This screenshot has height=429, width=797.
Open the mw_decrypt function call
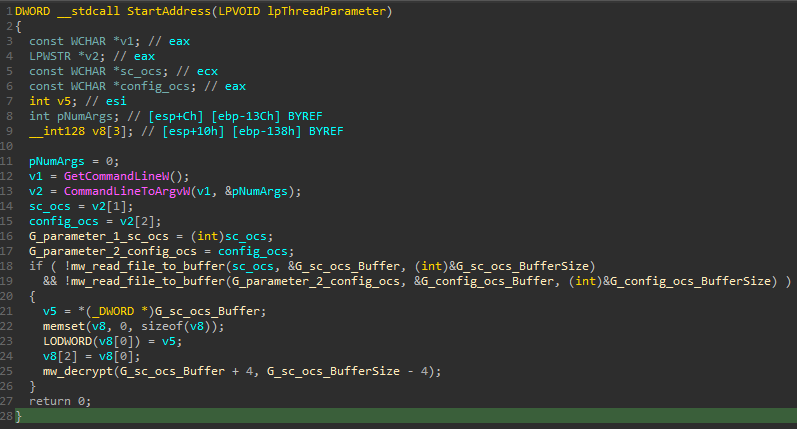(x=78, y=371)
